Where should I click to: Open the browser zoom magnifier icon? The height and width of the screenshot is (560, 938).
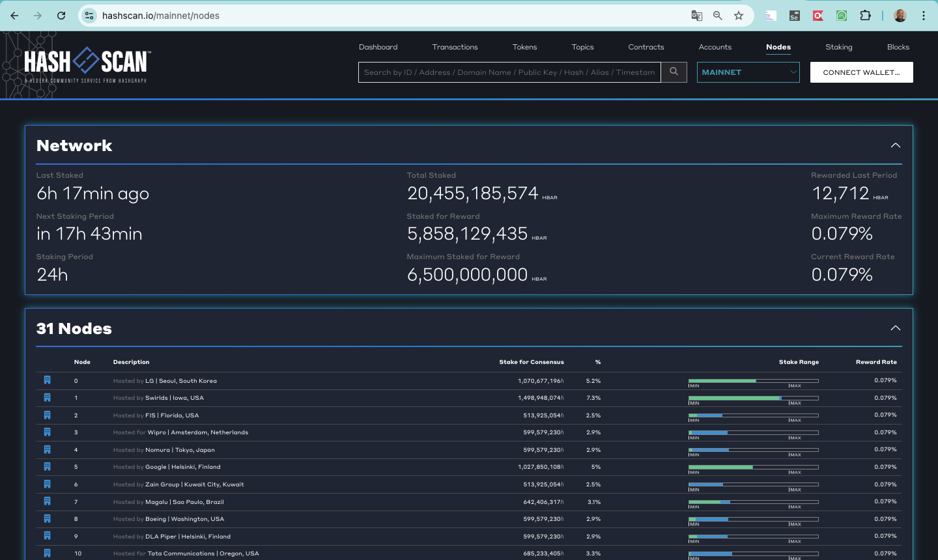tap(717, 16)
